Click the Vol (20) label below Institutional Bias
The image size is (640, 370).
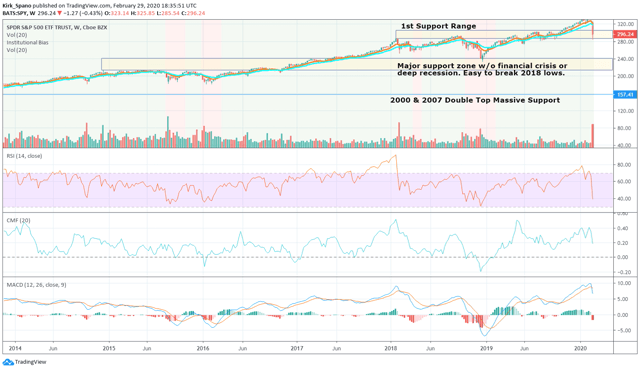point(17,50)
